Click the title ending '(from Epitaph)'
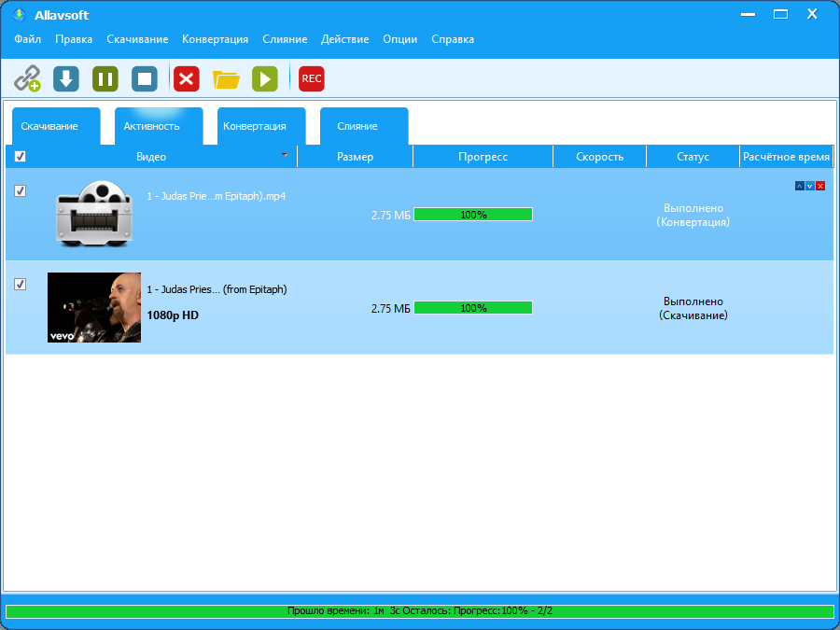 point(217,289)
